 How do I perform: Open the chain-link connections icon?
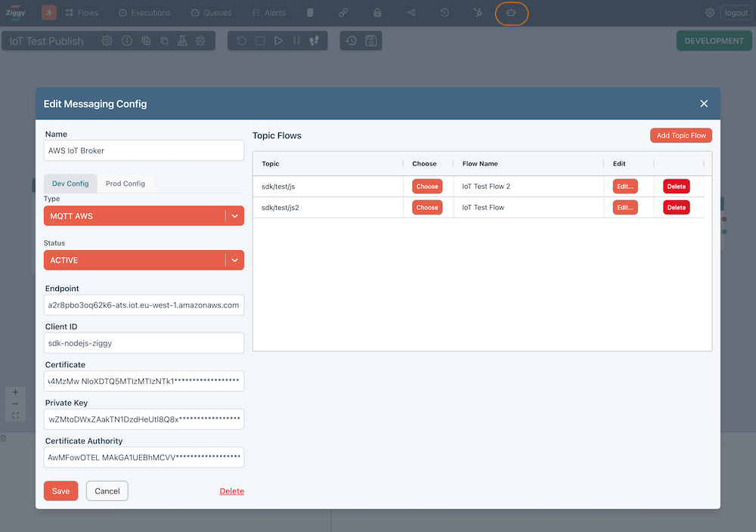point(342,13)
